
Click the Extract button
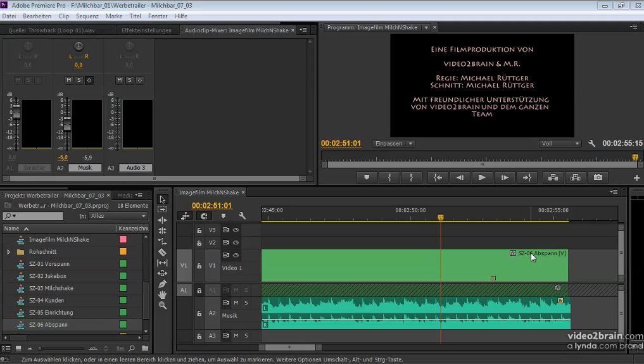[576, 177]
